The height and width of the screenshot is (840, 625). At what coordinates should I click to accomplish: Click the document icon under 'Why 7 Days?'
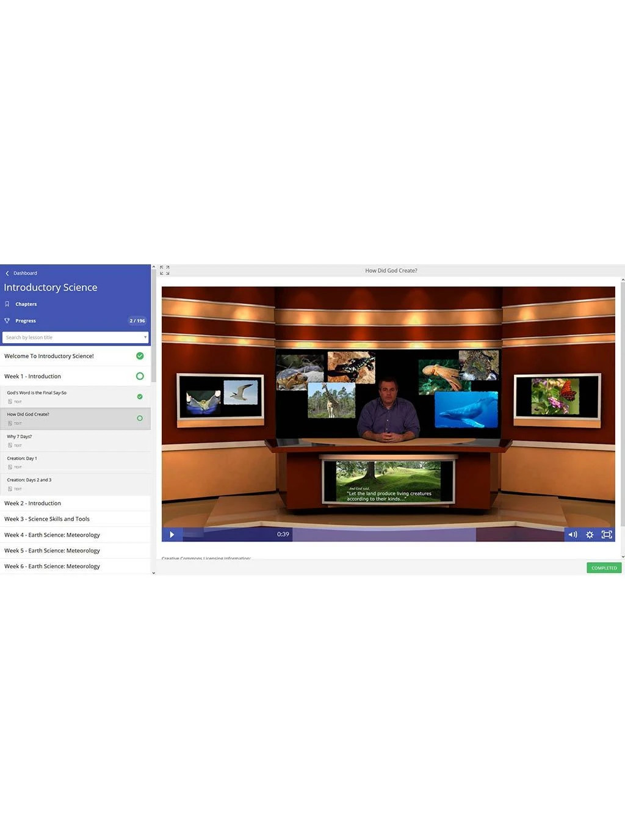pos(10,445)
